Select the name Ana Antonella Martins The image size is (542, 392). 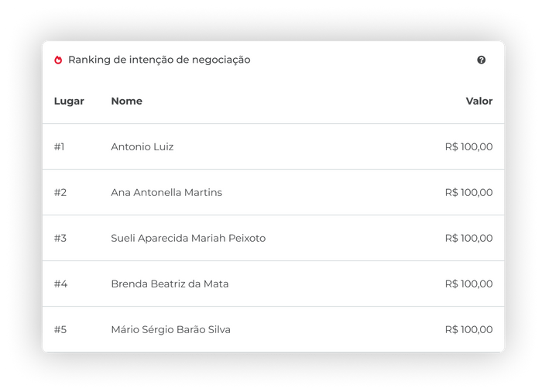(166, 192)
